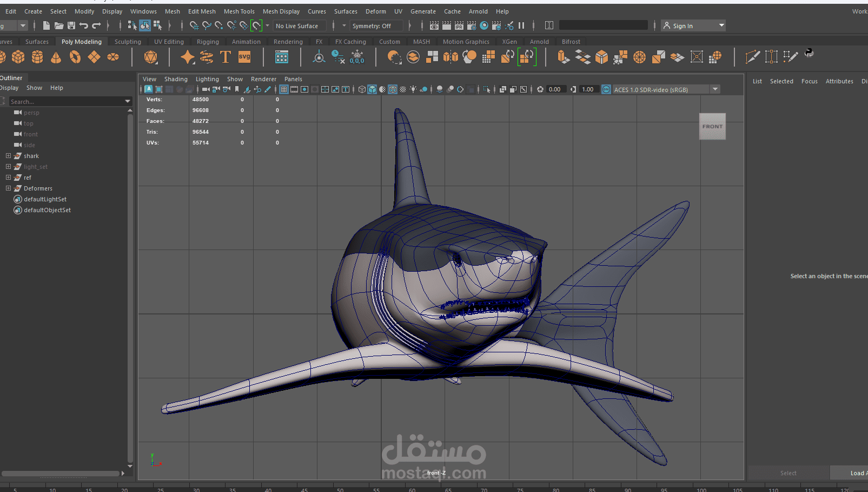This screenshot has height=492, width=868.
Task: Open the Sign In dropdown
Action: tap(693, 25)
